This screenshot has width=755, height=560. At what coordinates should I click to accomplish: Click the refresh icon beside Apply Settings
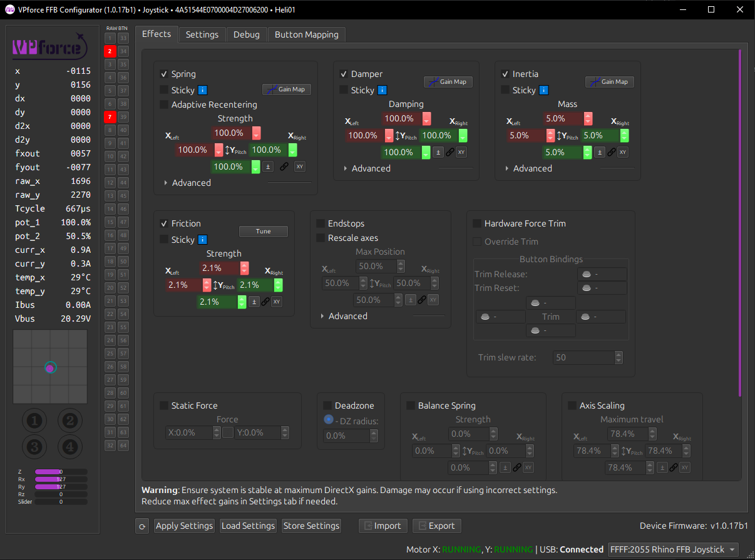(142, 526)
